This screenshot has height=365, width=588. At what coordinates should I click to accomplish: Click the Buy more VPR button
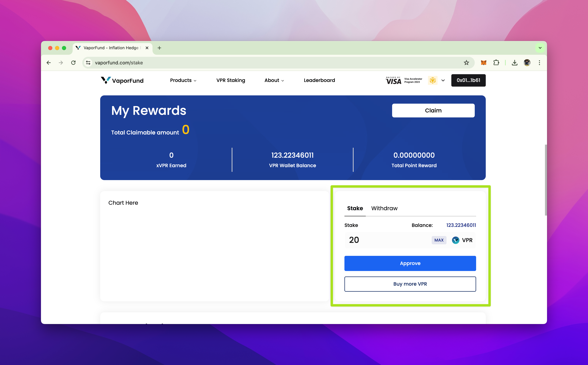410,284
